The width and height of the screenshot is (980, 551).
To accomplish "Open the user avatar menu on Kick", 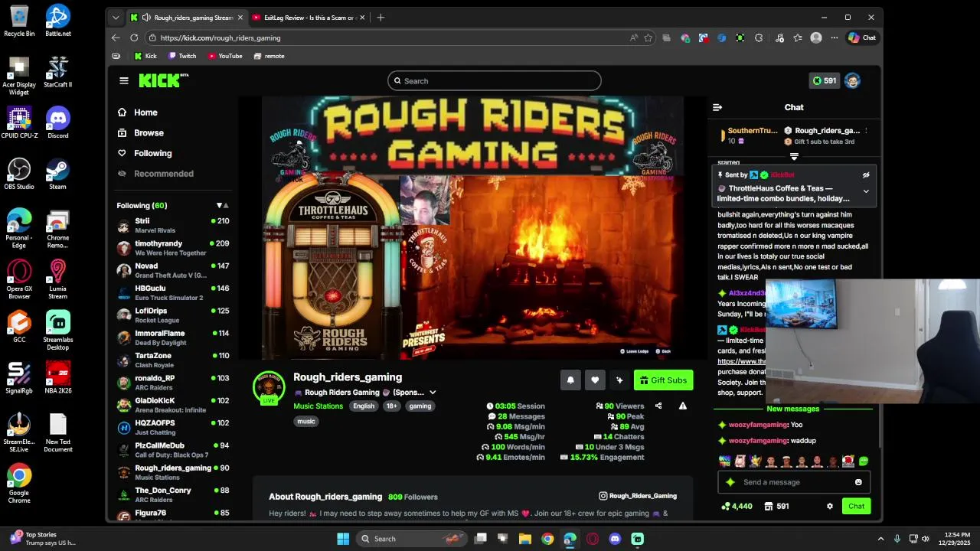I will pos(852,80).
